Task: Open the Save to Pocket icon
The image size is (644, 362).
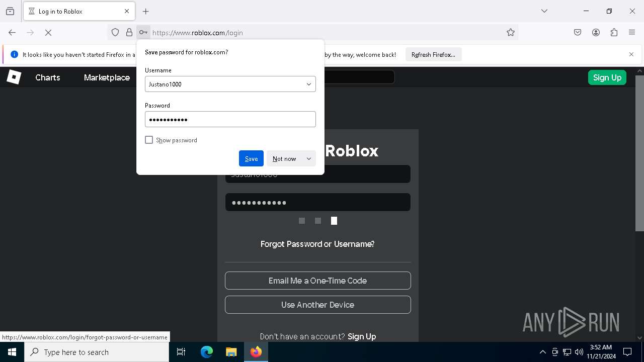Action: [578, 32]
